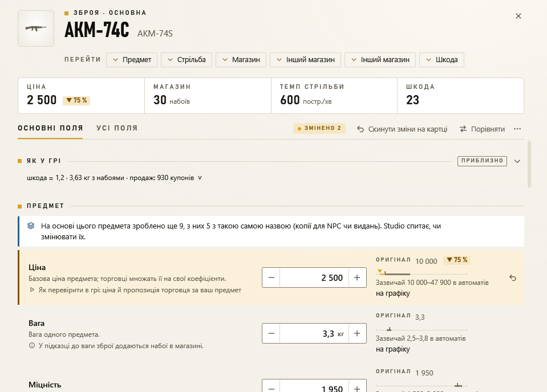This screenshot has height=392, width=547.
Task: Click the info icon beside the Вага ammo hint
Action: [32, 346]
